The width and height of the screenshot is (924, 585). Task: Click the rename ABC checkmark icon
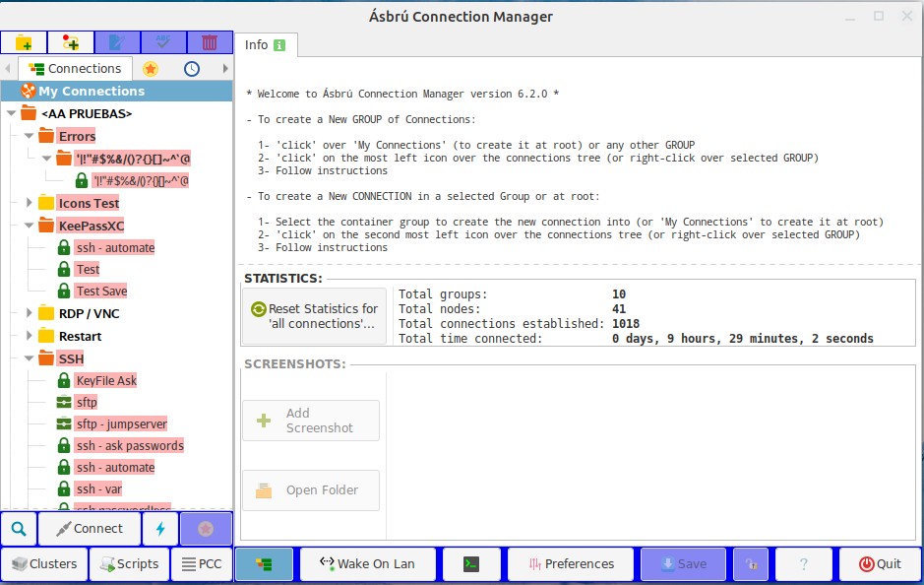point(163,42)
